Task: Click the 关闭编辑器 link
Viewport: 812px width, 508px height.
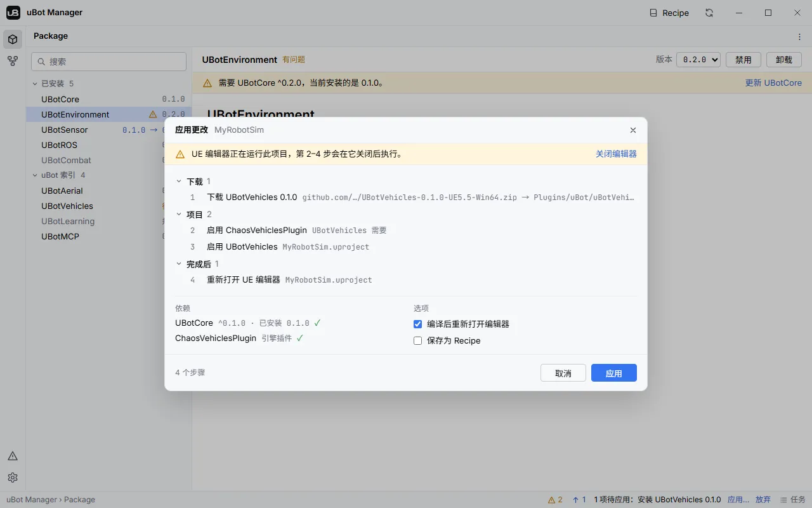Action: tap(616, 154)
